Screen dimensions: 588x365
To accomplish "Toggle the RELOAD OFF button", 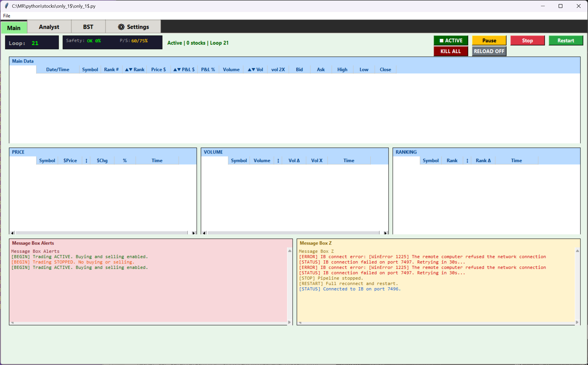I will 489,51.
